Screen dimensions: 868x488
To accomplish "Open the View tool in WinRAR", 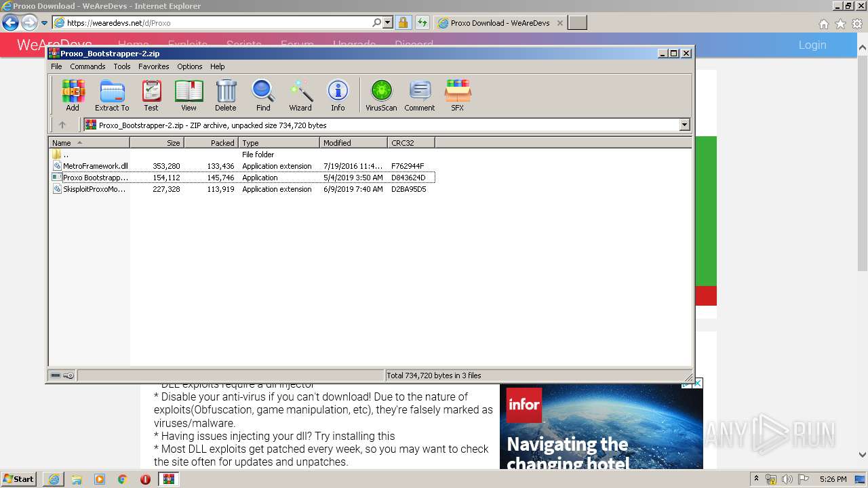I will click(189, 95).
